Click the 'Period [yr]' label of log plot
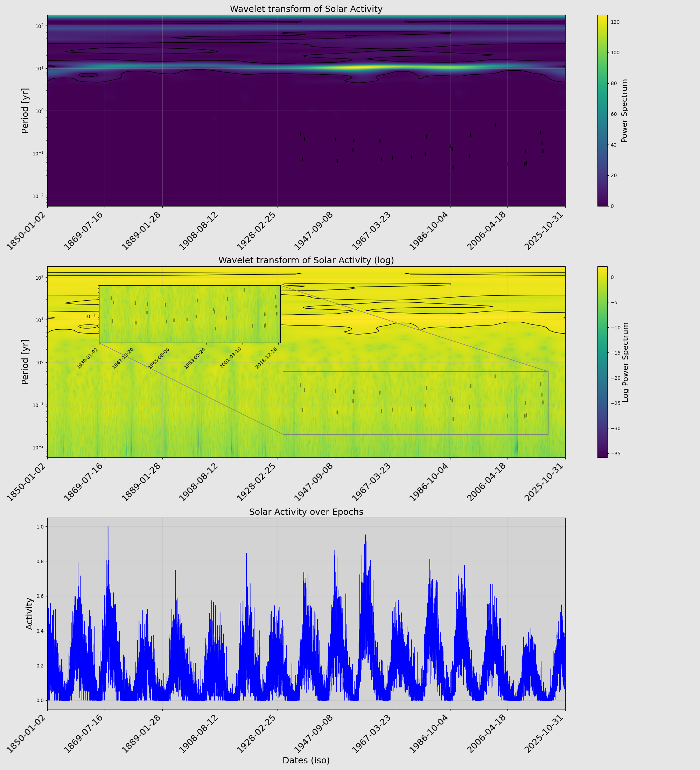 tap(25, 362)
